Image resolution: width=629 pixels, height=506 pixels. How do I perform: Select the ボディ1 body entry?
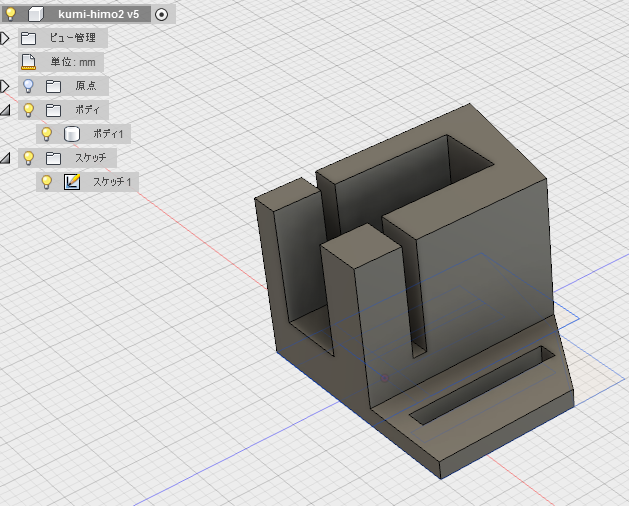click(x=108, y=134)
